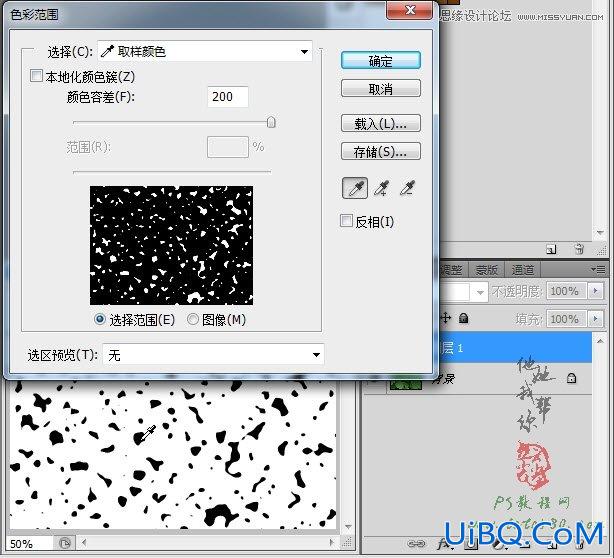
Task: Click the canvas vertical scroll down arrow
Action: click(x=349, y=526)
